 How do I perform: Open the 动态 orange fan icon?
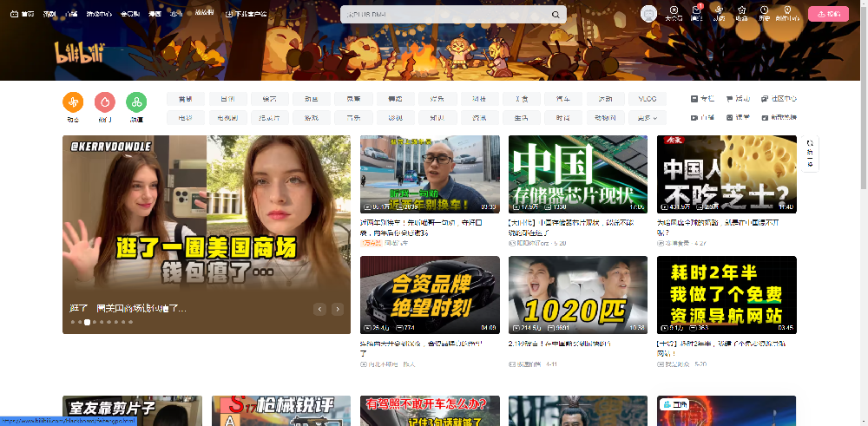pos(73,102)
